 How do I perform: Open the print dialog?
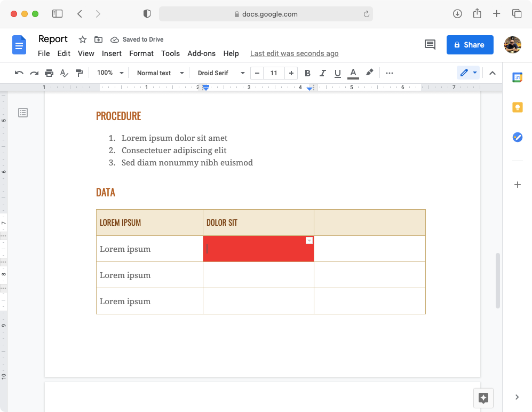coord(49,73)
